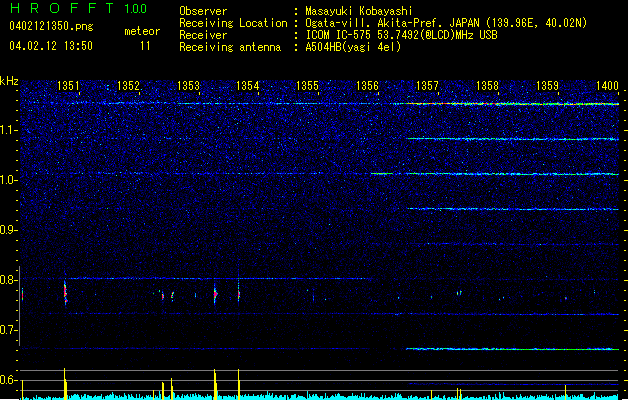
Task: Click the 1.0 kHz axis label
Action: [9, 180]
